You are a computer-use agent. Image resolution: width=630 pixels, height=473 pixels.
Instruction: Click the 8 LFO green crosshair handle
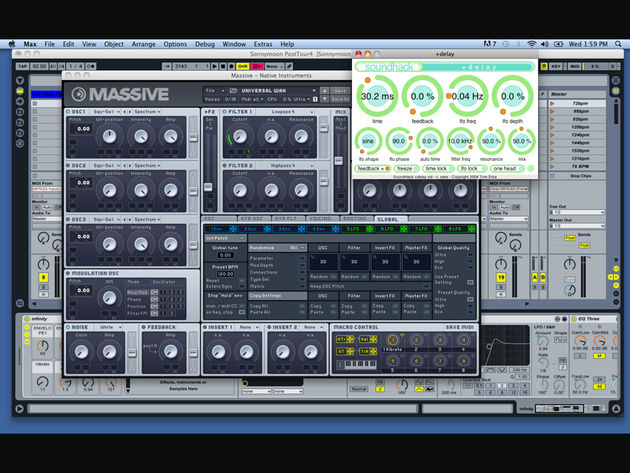point(472,229)
